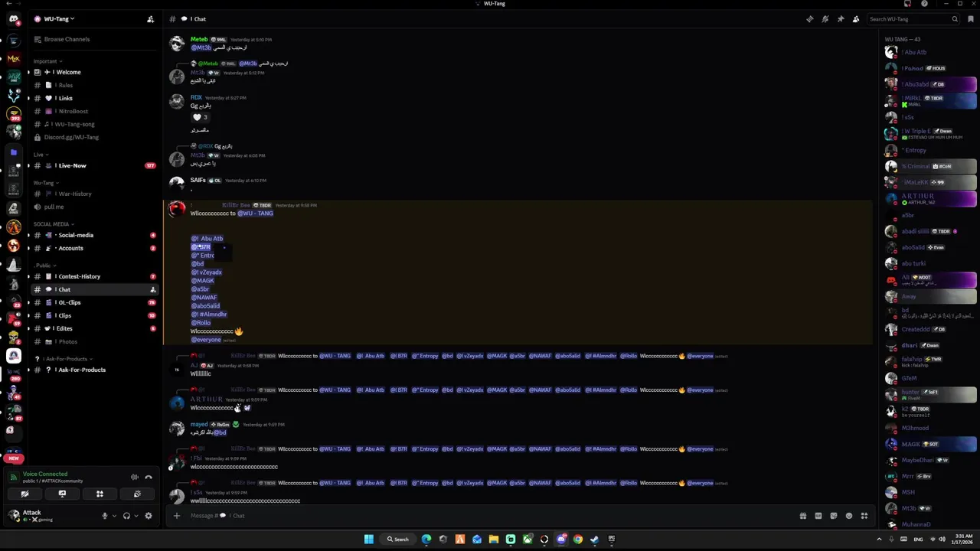Open Discord direct messages home icon
This screenshot has width=980, height=551.
coord(14,19)
